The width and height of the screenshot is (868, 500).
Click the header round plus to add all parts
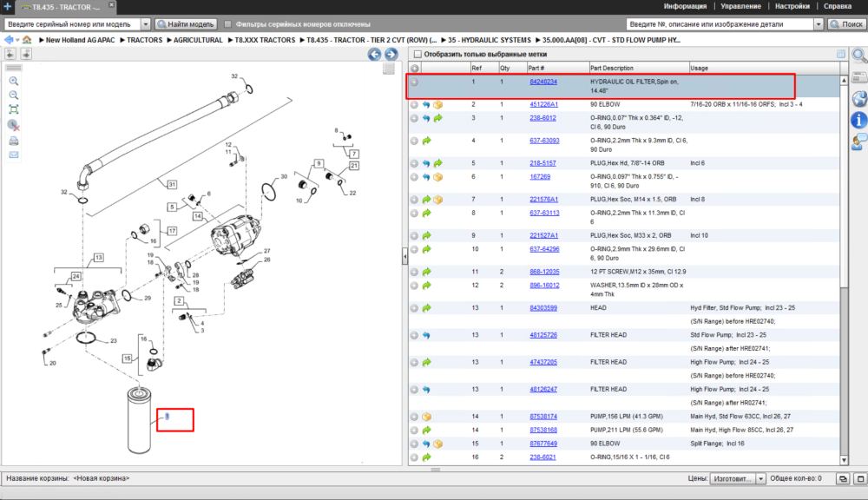click(x=415, y=68)
